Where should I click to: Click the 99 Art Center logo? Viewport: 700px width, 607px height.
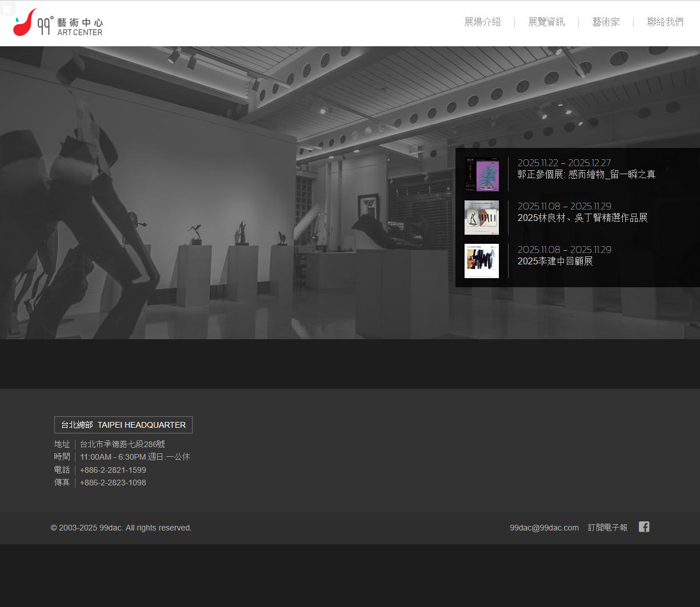[58, 23]
